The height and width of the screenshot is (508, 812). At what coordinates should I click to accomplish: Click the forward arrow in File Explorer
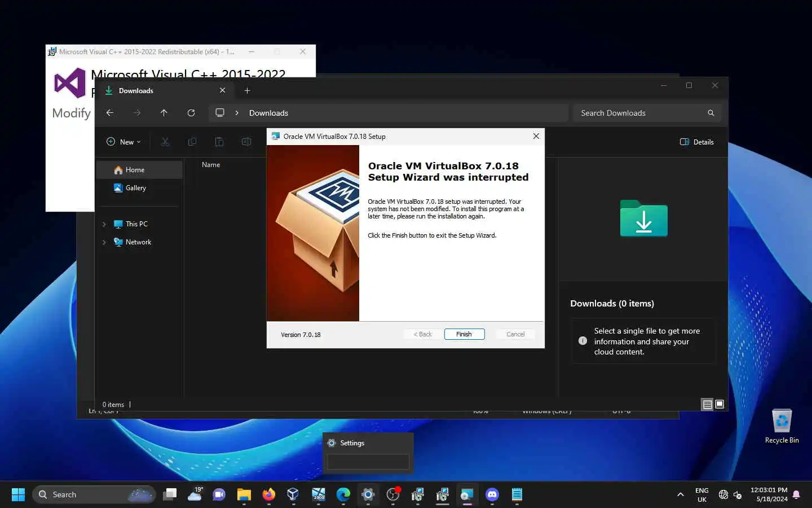137,113
